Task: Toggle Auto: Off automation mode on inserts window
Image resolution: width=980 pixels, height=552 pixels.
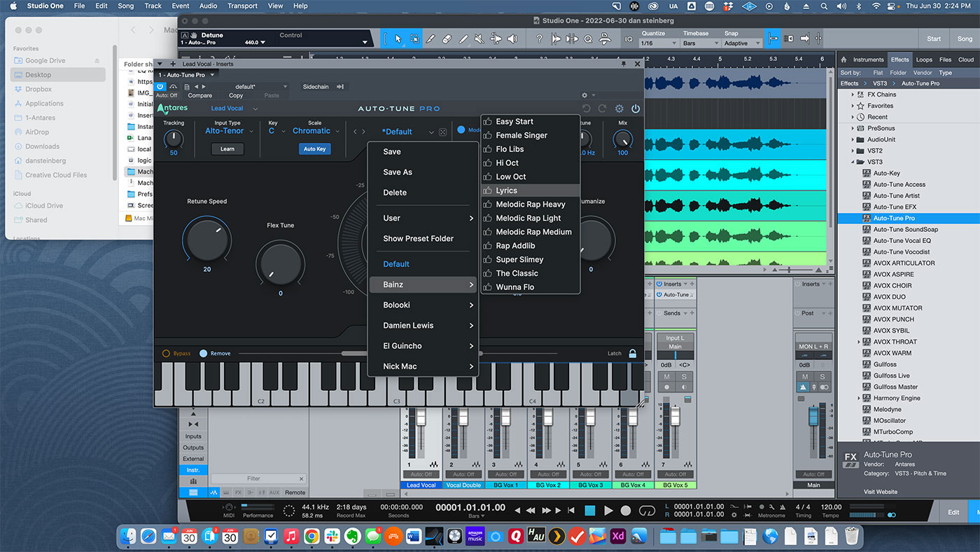Action: click(x=167, y=95)
